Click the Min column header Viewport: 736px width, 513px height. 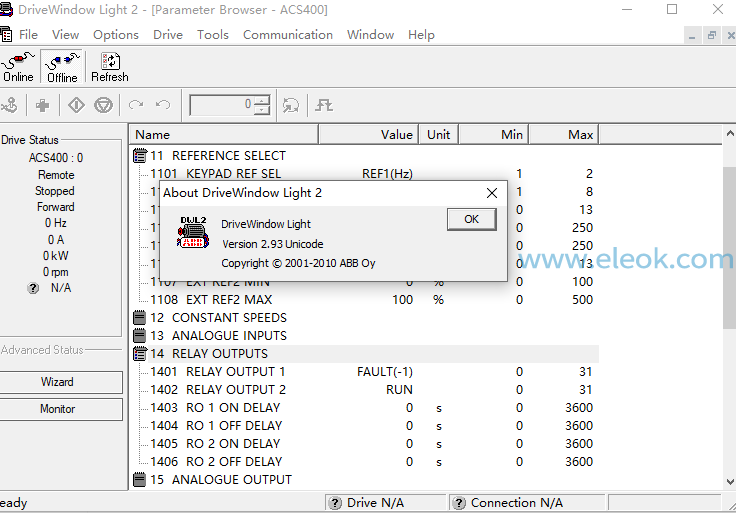pos(493,135)
